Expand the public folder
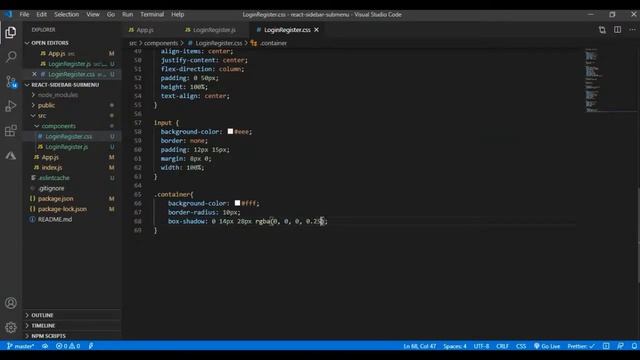Viewport: 640px width, 360px height. coord(72,105)
